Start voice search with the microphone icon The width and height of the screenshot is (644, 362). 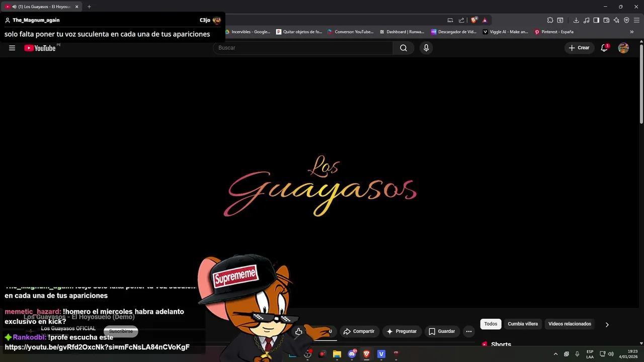426,48
